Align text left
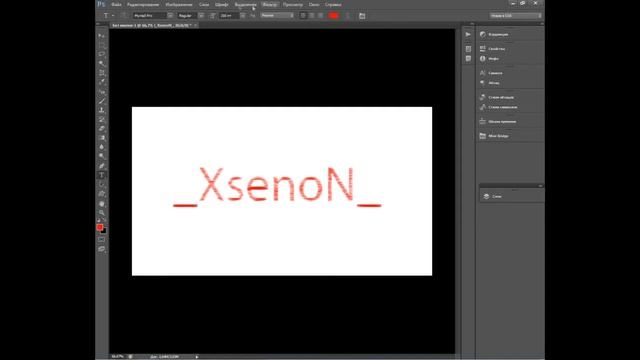This screenshot has height=360, width=640. (x=303, y=16)
